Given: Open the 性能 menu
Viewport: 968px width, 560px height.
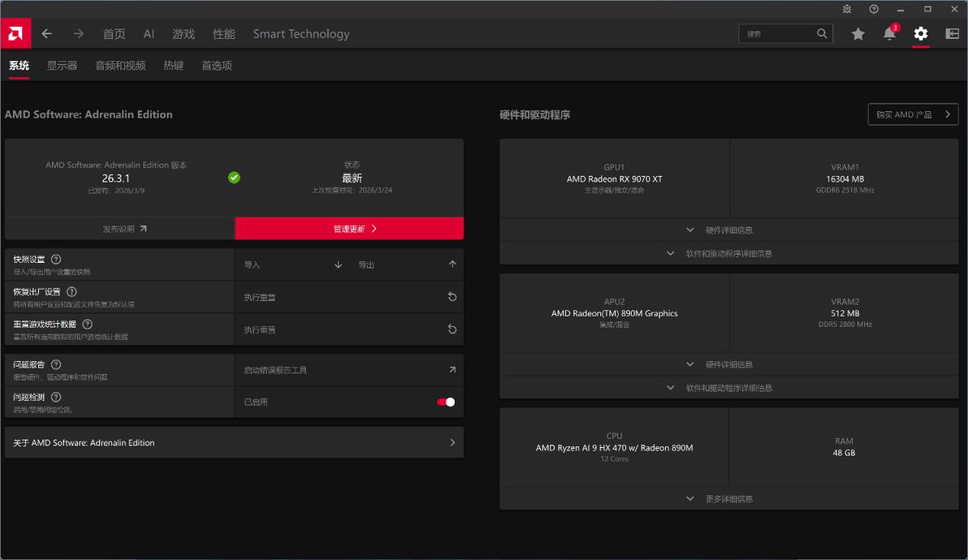Looking at the screenshot, I should [224, 34].
